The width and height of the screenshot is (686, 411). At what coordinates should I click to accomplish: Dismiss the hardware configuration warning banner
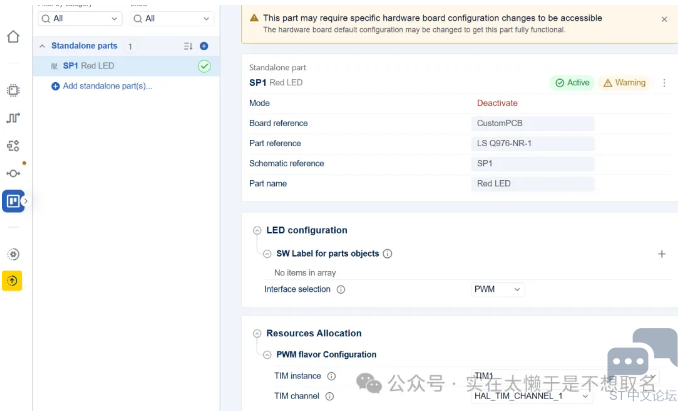[x=664, y=19]
